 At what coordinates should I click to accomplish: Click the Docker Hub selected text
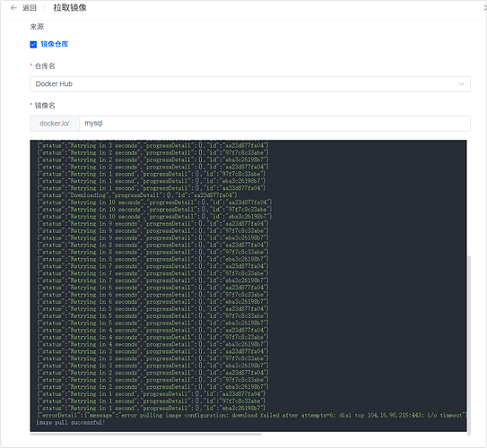54,84
